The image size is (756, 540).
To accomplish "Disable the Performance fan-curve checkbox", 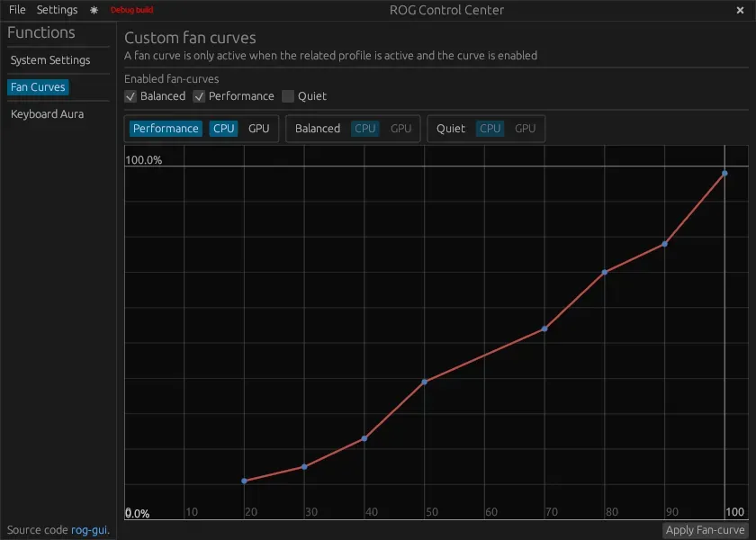I will pos(199,96).
